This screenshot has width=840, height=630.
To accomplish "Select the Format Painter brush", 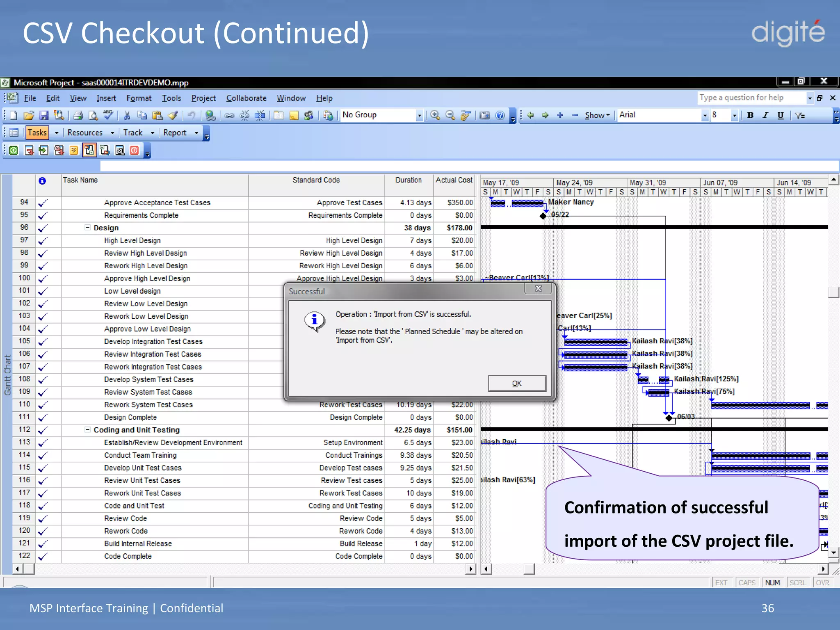I will 173,115.
